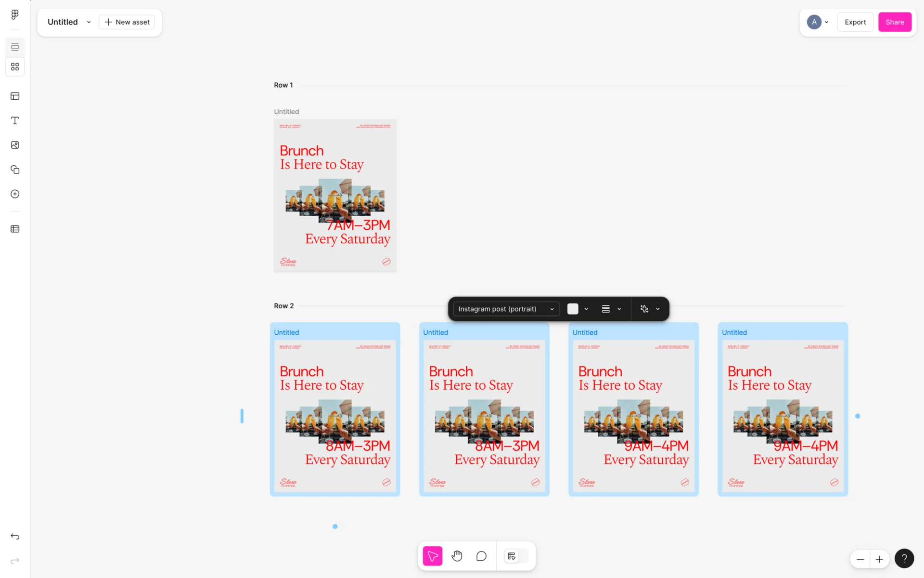Image resolution: width=924 pixels, height=578 pixels.
Task: Open the Figma main menu logo
Action: click(x=15, y=14)
